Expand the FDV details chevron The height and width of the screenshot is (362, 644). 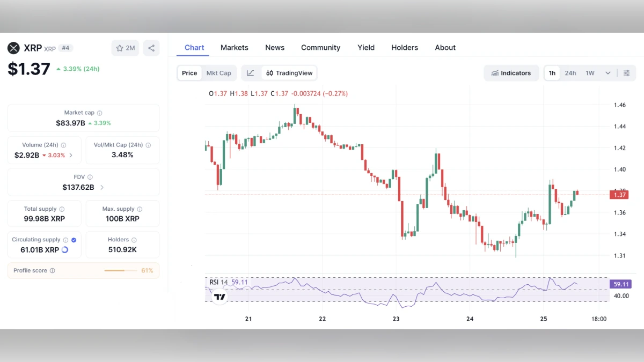[x=102, y=187]
